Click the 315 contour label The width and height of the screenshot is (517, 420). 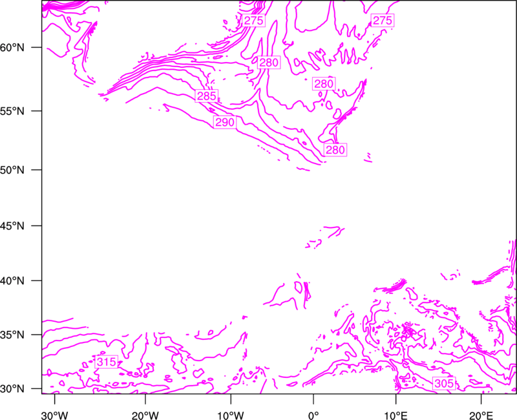pos(106,362)
